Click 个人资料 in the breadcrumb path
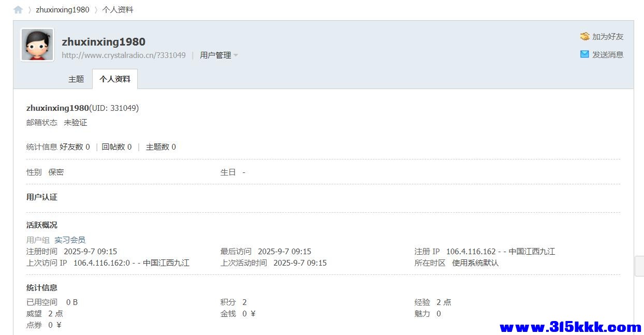644x335 pixels. pyautogui.click(x=118, y=10)
